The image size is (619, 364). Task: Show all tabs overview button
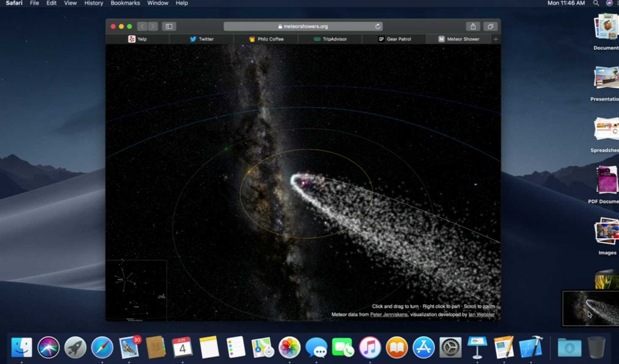pyautogui.click(x=490, y=26)
